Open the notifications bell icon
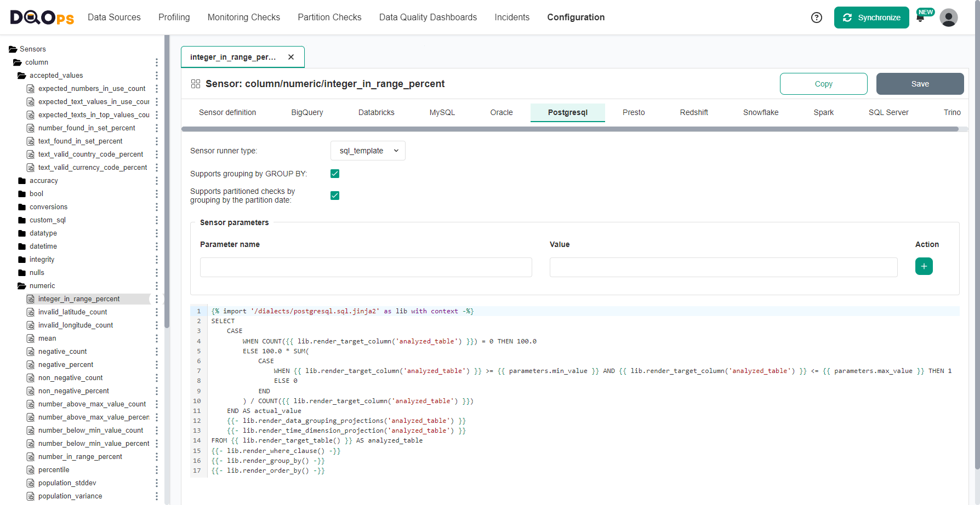The image size is (980, 505). 920,18
